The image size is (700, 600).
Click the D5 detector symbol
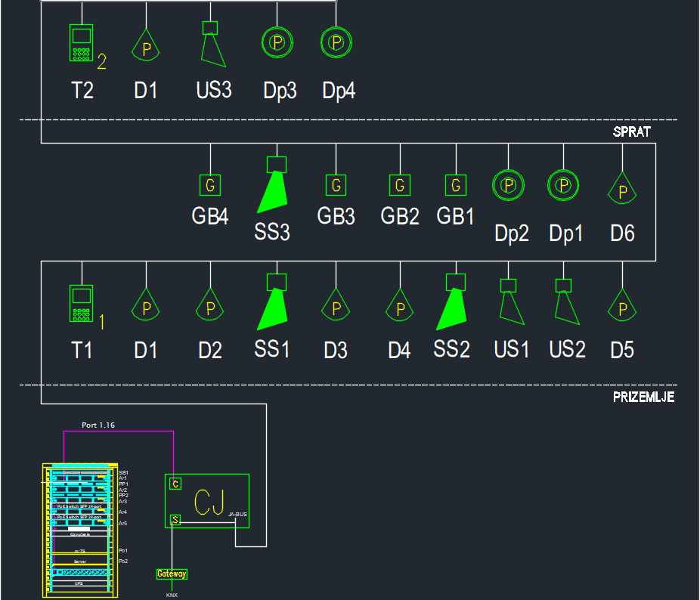pos(622,308)
